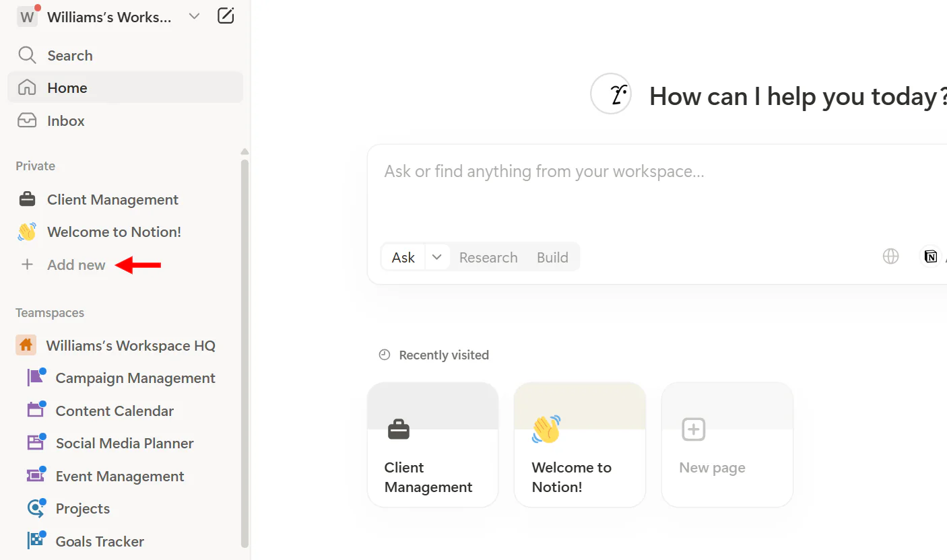This screenshot has height=560, width=947.
Task: Click the orange house teamspace icon
Action: coord(26,345)
